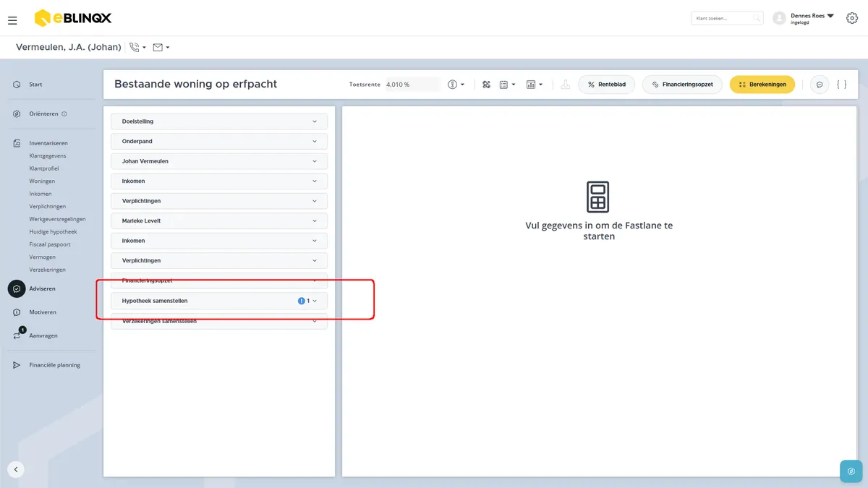Open the hamburger main menu

coord(12,20)
